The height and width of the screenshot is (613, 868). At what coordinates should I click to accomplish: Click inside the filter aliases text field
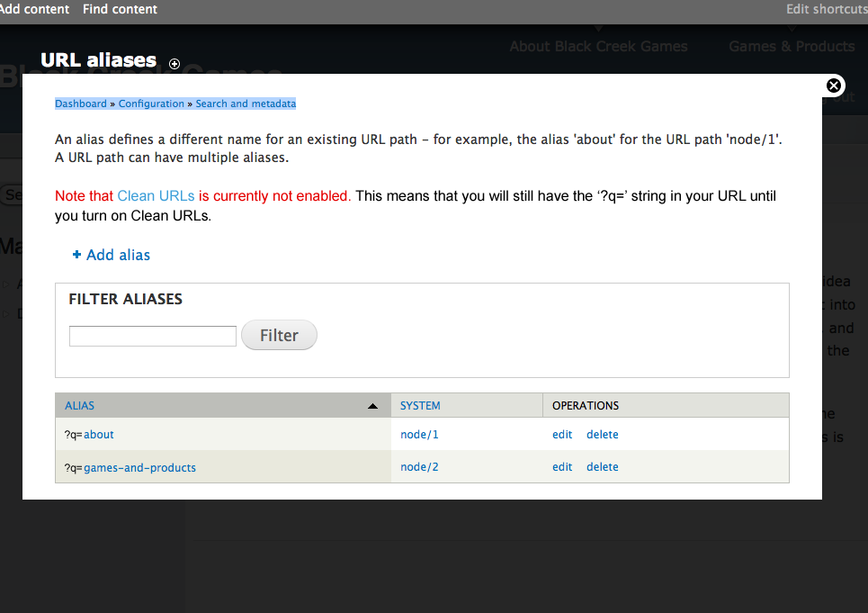(x=152, y=336)
